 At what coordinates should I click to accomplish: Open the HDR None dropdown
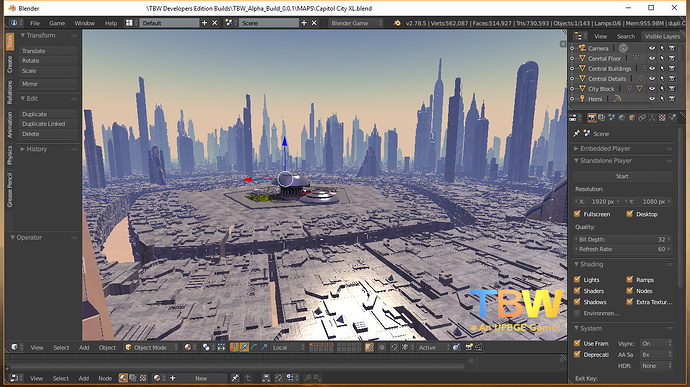pyautogui.click(x=656, y=366)
